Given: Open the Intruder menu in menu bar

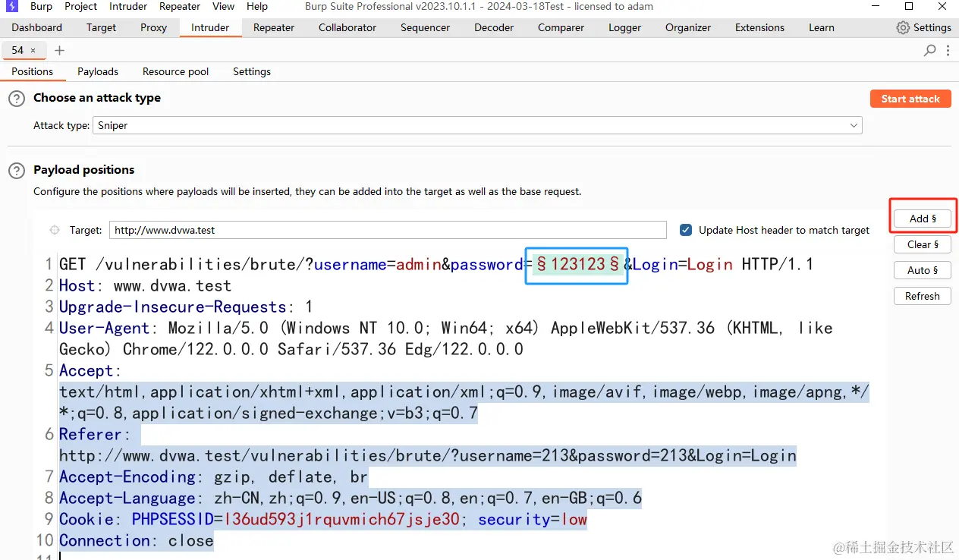Looking at the screenshot, I should tap(128, 6).
